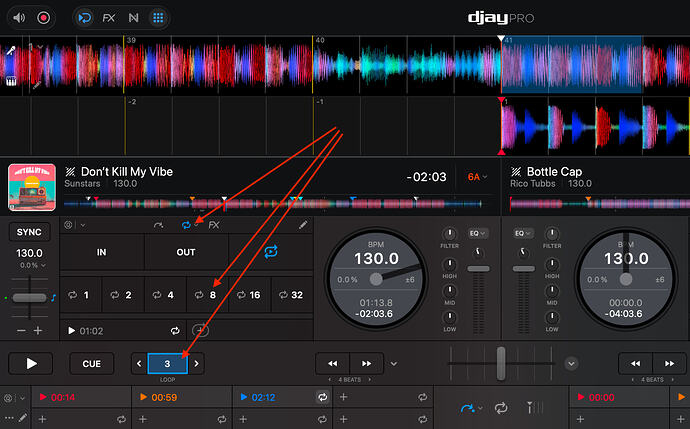
Task: Add new saved loop with circled plus
Action: (x=200, y=330)
